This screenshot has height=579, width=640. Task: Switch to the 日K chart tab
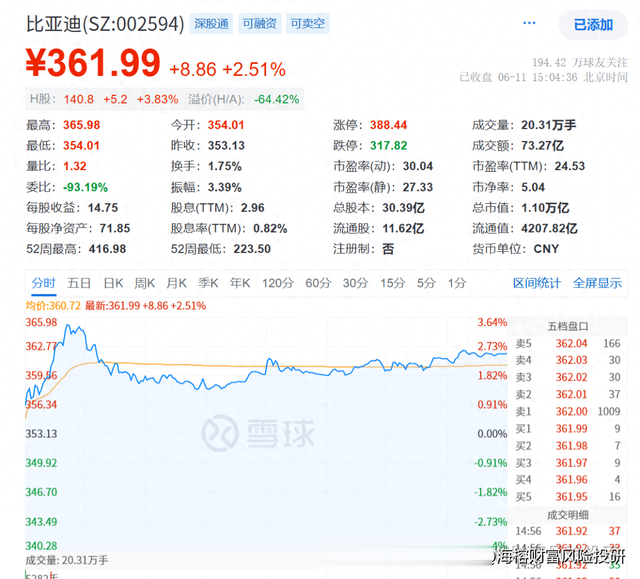coord(113,283)
